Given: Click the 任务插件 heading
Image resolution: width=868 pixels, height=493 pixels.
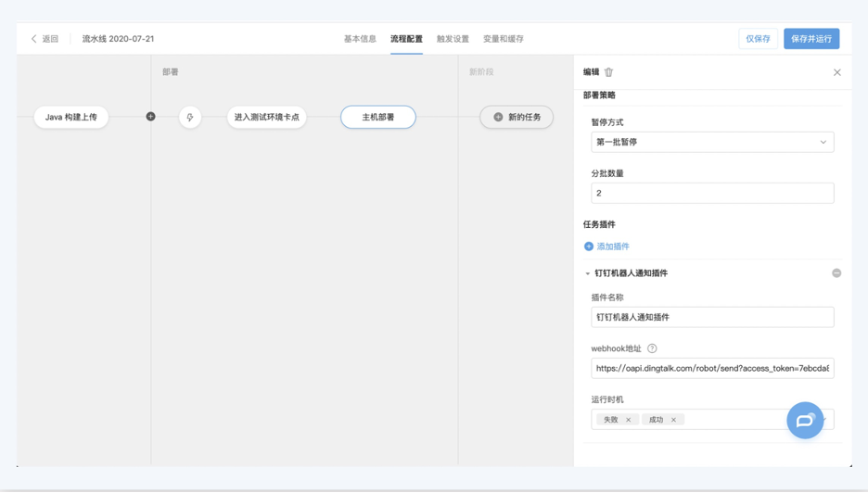Looking at the screenshot, I should pyautogui.click(x=599, y=224).
